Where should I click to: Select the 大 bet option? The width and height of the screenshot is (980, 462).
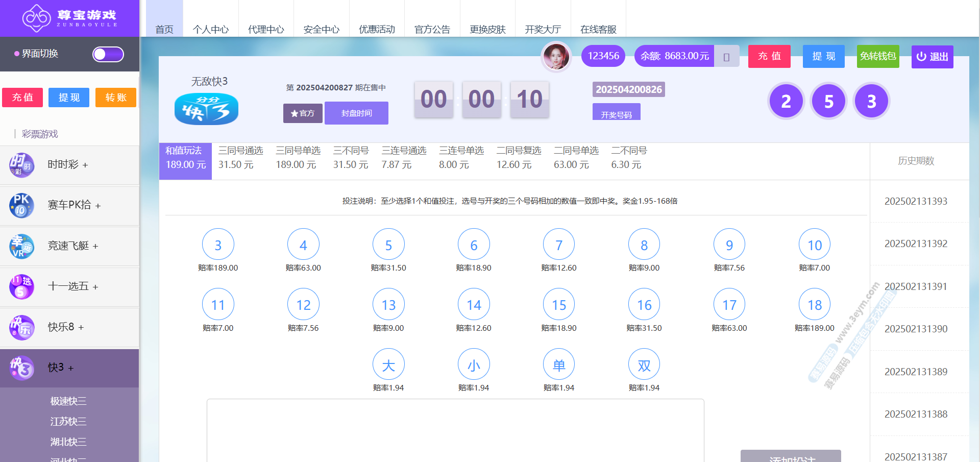point(388,365)
